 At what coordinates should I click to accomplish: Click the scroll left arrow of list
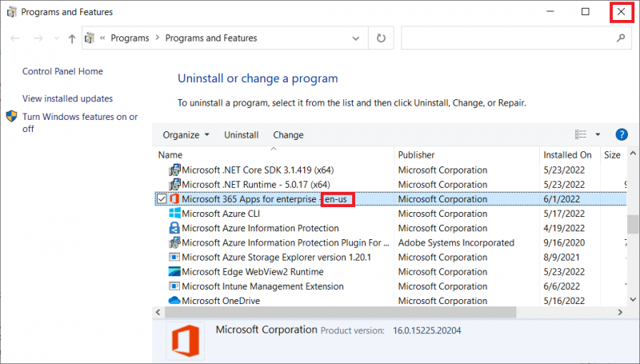[x=158, y=312]
